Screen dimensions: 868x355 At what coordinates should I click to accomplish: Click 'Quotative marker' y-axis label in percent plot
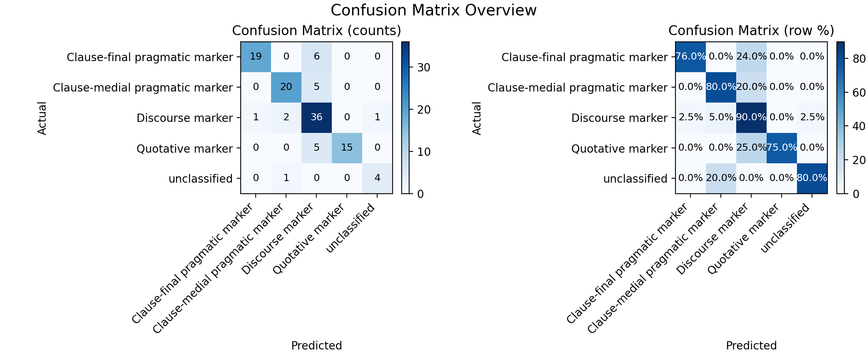point(619,149)
